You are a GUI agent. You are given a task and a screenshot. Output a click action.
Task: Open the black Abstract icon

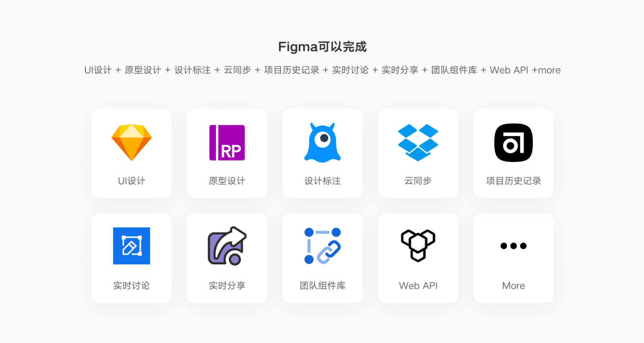(x=513, y=143)
